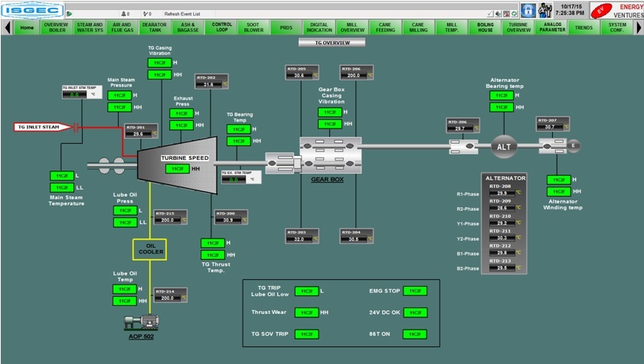Open the TURBINE OVERVIEW page

tap(518, 28)
